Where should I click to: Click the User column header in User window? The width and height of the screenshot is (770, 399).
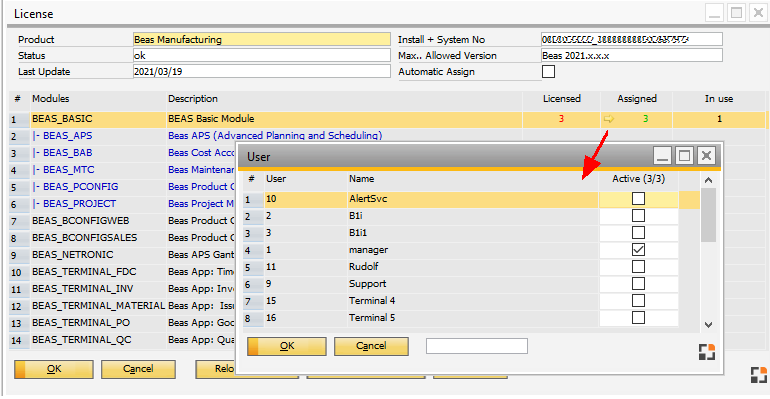[304, 179]
